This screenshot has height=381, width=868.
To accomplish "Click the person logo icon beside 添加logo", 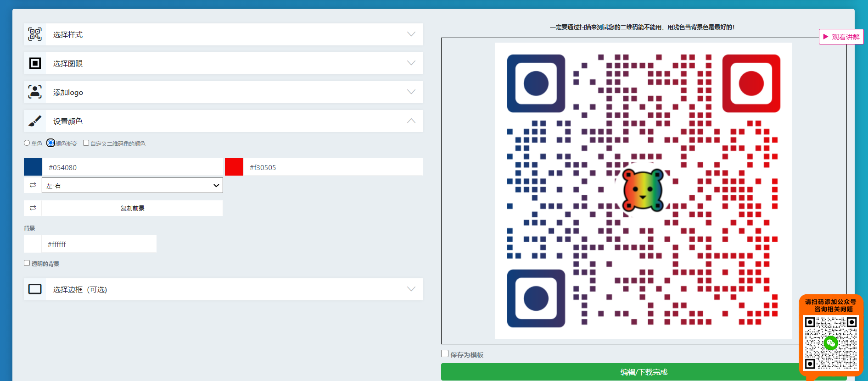I will pyautogui.click(x=35, y=92).
